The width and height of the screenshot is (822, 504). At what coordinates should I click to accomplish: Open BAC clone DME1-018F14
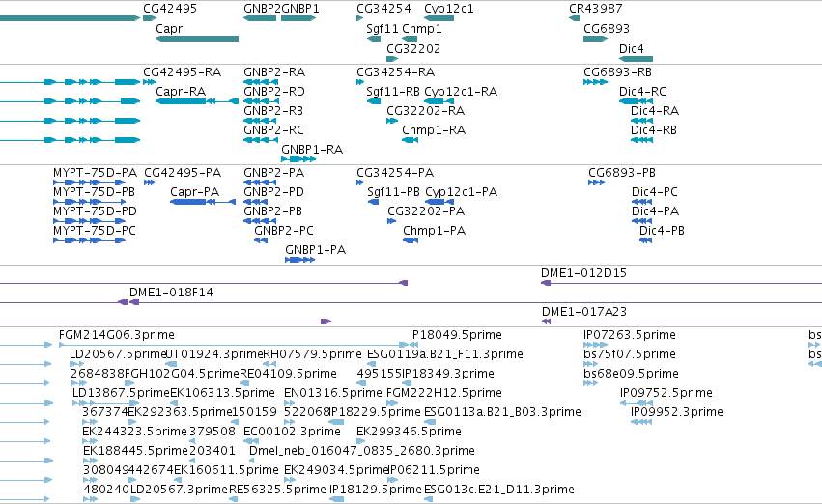[x=171, y=293]
